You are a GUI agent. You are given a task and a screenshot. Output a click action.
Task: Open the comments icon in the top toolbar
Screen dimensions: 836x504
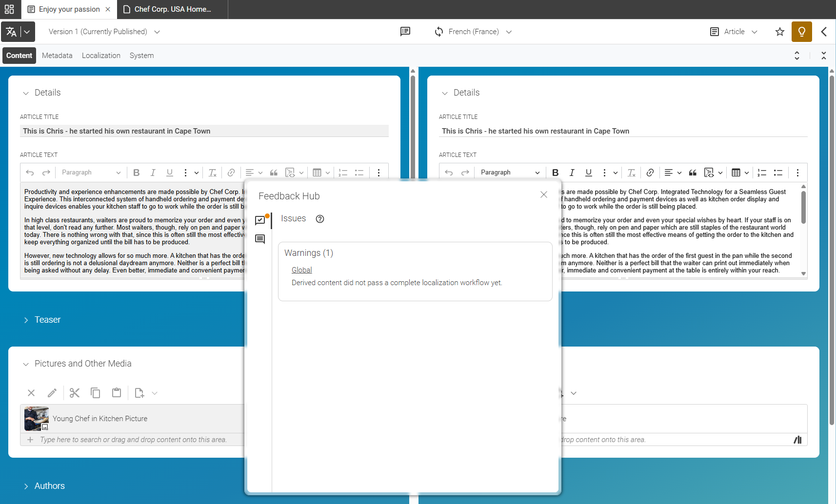(x=405, y=32)
